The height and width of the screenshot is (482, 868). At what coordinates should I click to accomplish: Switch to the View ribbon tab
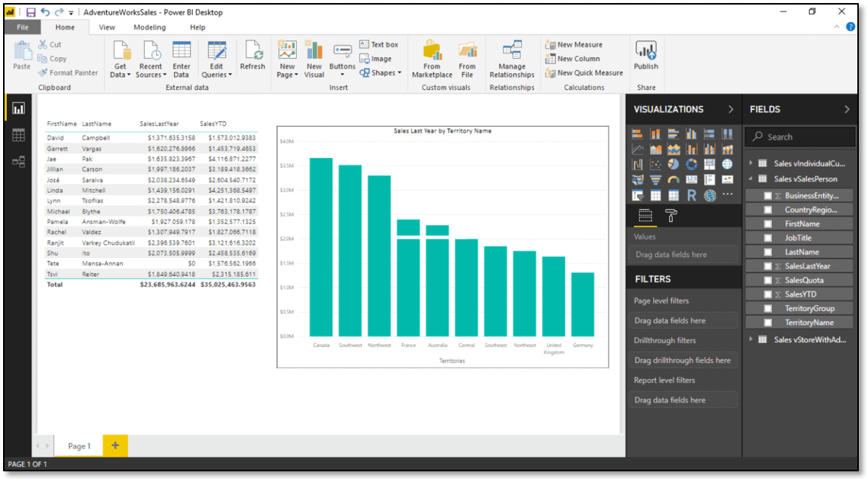(107, 27)
